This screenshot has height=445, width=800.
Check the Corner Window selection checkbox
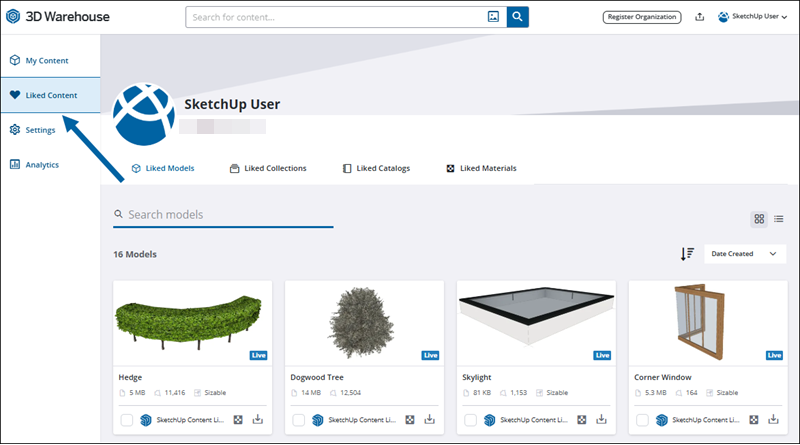point(642,420)
